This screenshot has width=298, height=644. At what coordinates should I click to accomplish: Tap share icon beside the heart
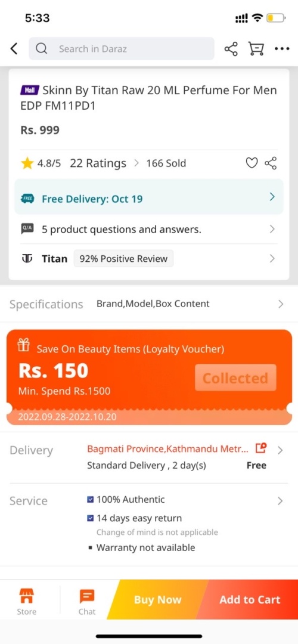pyautogui.click(x=271, y=163)
